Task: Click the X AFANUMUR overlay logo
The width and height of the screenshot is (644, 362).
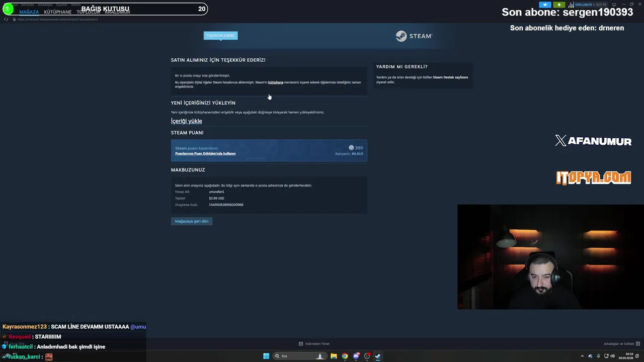Action: point(593,141)
